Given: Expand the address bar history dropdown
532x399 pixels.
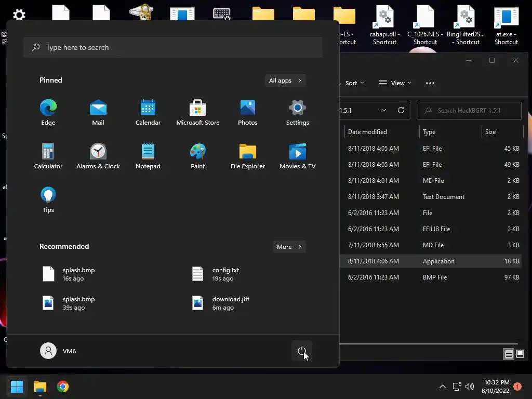Looking at the screenshot, I should click(x=384, y=110).
